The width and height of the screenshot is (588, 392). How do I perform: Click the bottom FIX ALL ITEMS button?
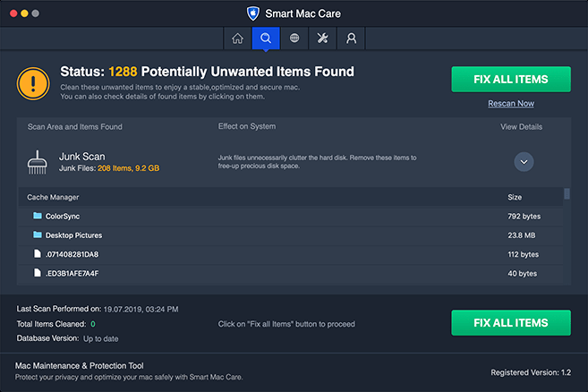[x=511, y=323]
